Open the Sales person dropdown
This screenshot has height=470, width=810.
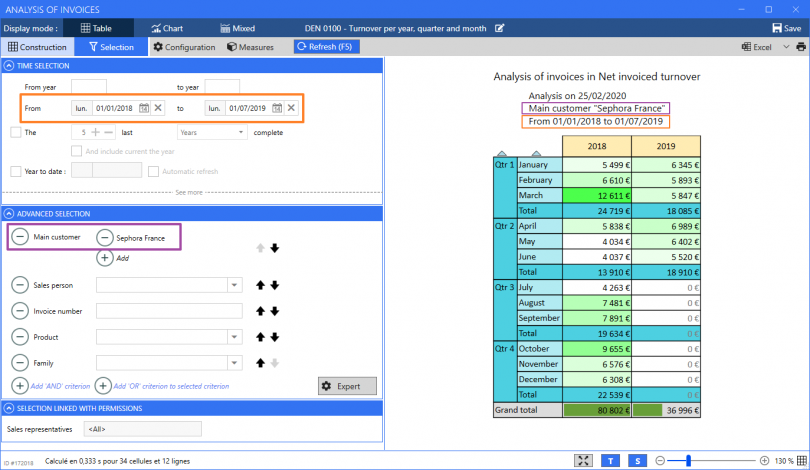[x=235, y=285]
